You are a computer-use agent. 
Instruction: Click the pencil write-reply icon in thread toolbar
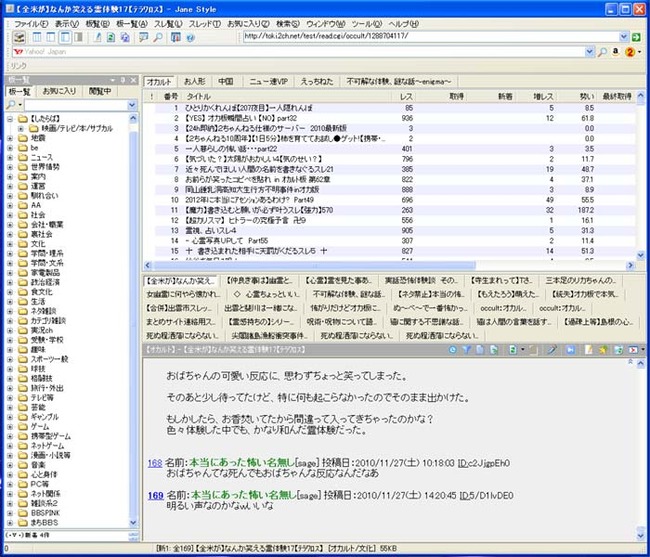(552, 350)
